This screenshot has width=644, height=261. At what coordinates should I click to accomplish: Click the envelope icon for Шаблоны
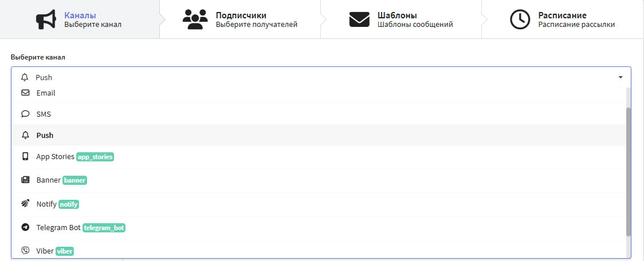[x=359, y=19]
